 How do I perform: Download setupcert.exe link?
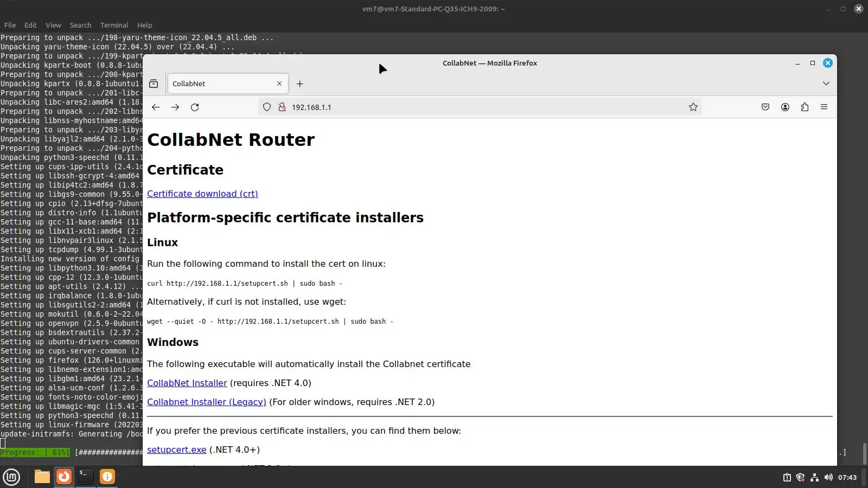177,450
